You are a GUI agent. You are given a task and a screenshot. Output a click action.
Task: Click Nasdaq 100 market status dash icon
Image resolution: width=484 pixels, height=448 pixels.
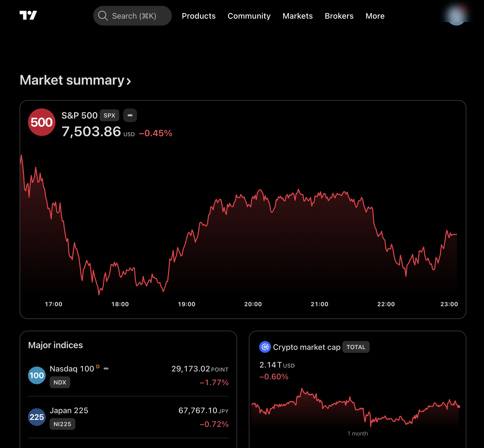106,369
